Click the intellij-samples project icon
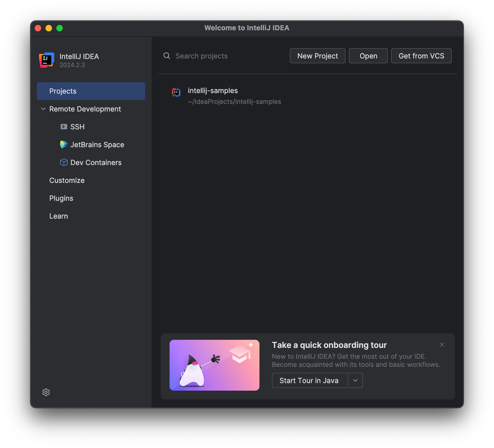The width and height of the screenshot is (494, 448). 176,92
